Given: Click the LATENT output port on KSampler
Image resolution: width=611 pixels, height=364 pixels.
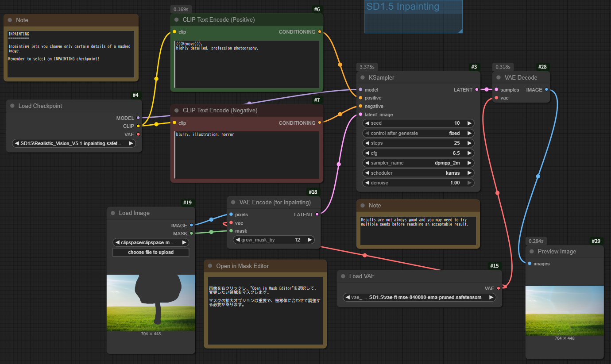Looking at the screenshot, I should (476, 90).
